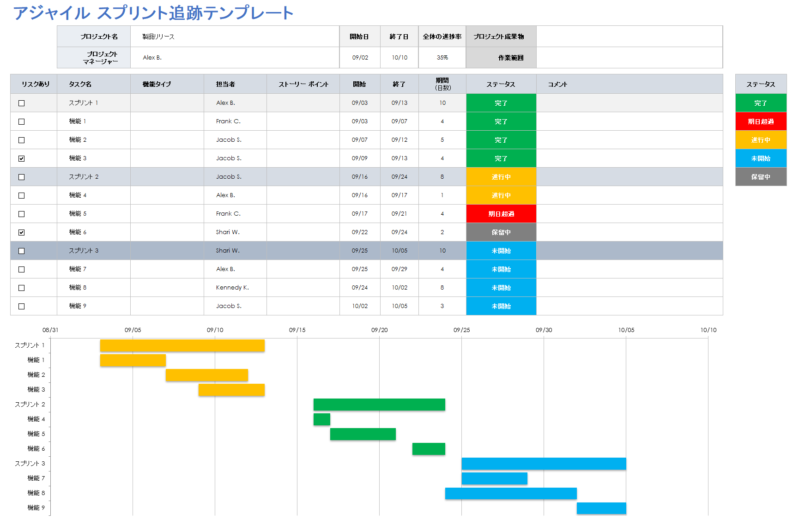Select the yellow 進行中 legend swatch
Screen dimensions: 793x532
click(x=761, y=140)
